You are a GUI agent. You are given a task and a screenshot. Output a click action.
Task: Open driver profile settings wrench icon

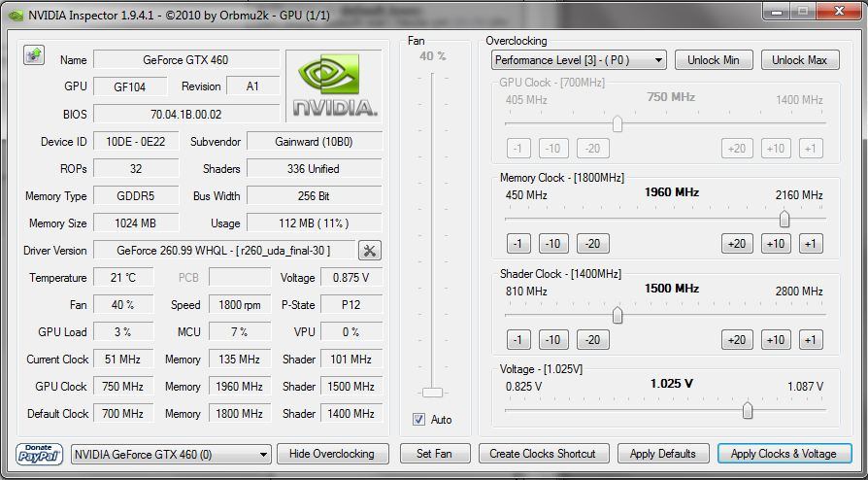[x=370, y=251]
